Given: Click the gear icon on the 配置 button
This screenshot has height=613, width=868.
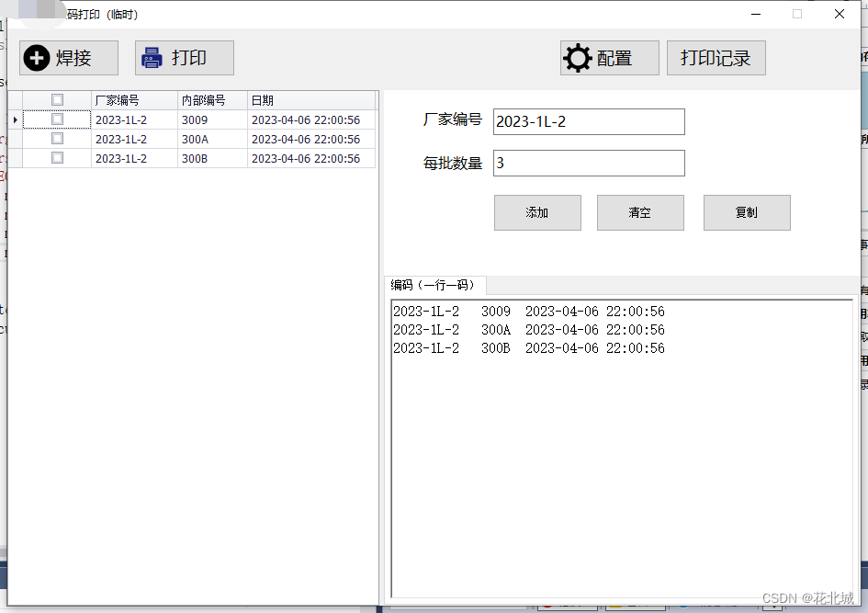Looking at the screenshot, I should pos(578,57).
